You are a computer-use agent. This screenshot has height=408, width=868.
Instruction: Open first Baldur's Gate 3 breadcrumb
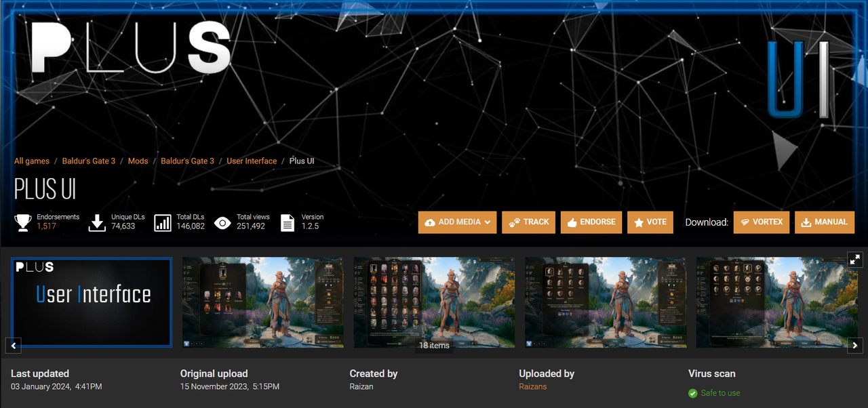[89, 161]
